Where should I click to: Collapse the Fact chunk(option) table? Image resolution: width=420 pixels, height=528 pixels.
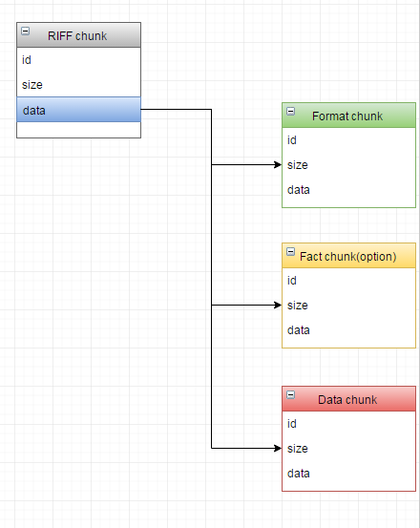tap(291, 251)
